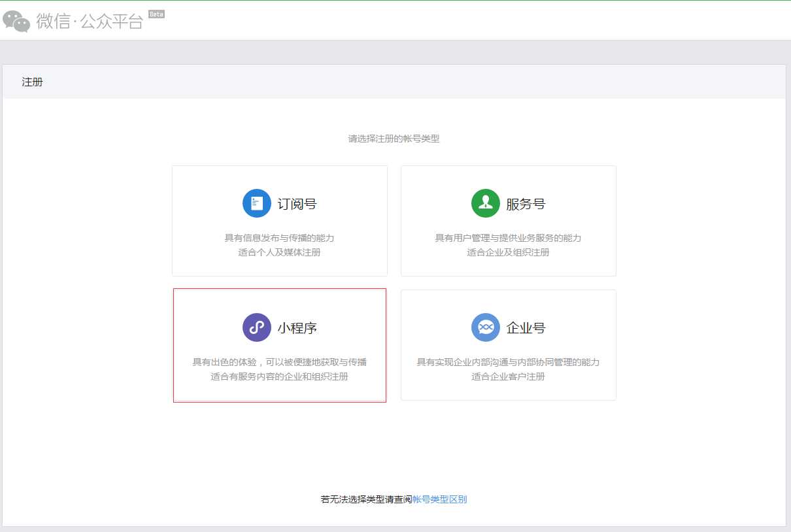Click the 请选择注册的帐号类型 prompt text
Image resolution: width=791 pixels, height=532 pixels.
394,139
